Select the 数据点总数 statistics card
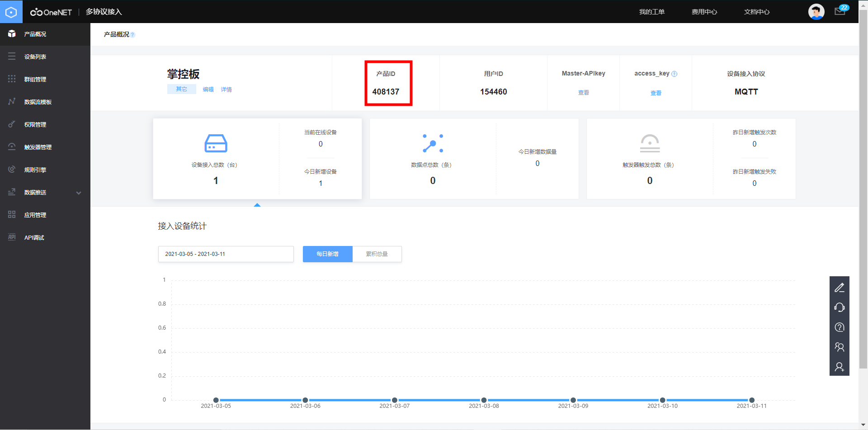 click(474, 159)
